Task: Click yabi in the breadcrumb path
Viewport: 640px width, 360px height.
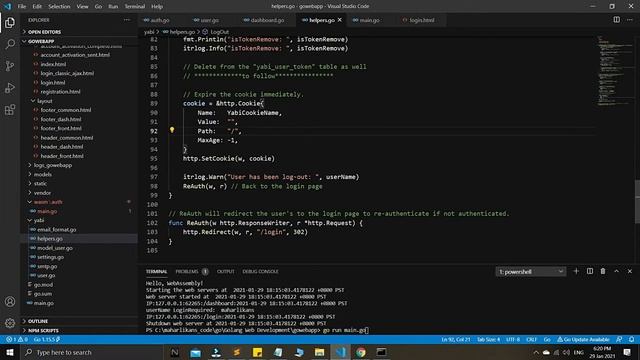Action: pyautogui.click(x=149, y=32)
